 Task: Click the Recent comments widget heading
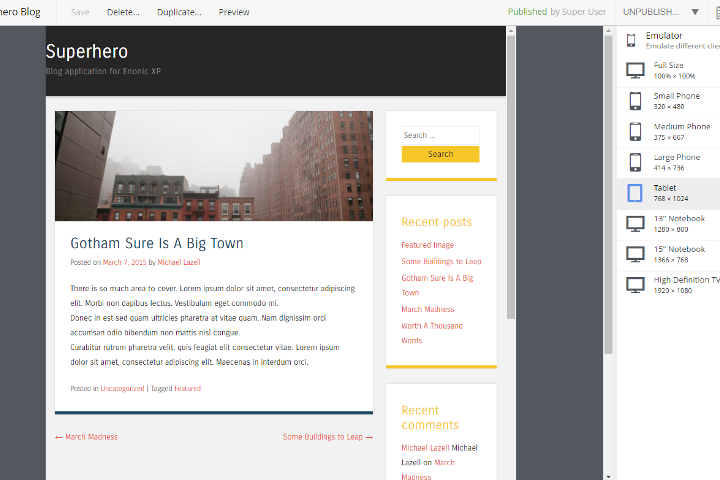click(x=430, y=418)
